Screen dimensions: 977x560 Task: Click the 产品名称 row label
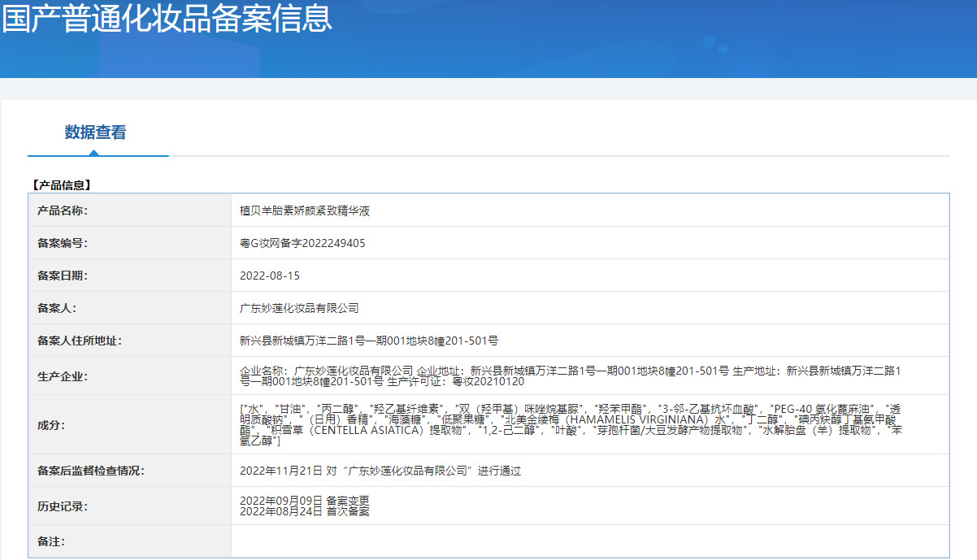point(63,211)
